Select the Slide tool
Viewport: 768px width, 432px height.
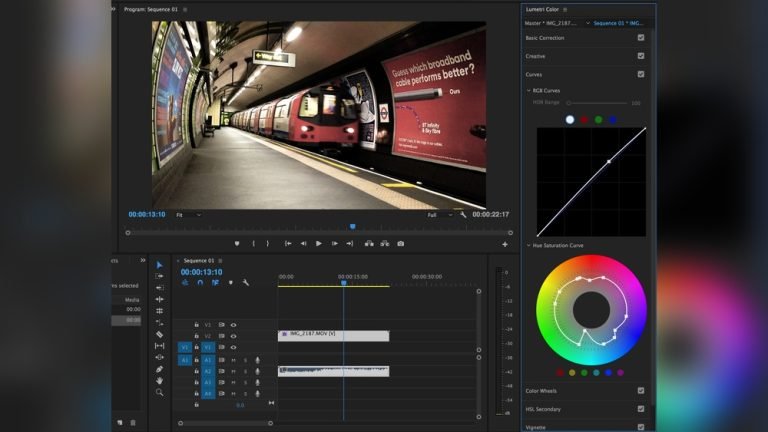(159, 358)
